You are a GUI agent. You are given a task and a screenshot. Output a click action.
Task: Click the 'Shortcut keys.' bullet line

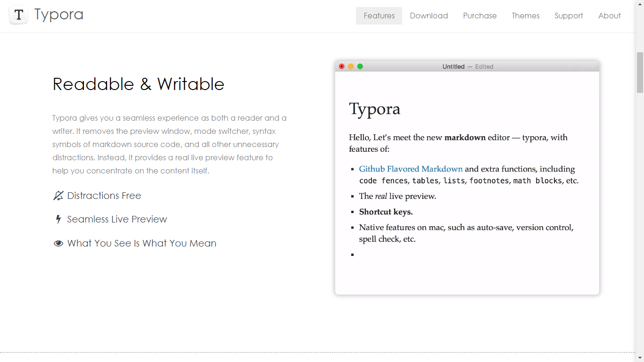point(386,212)
